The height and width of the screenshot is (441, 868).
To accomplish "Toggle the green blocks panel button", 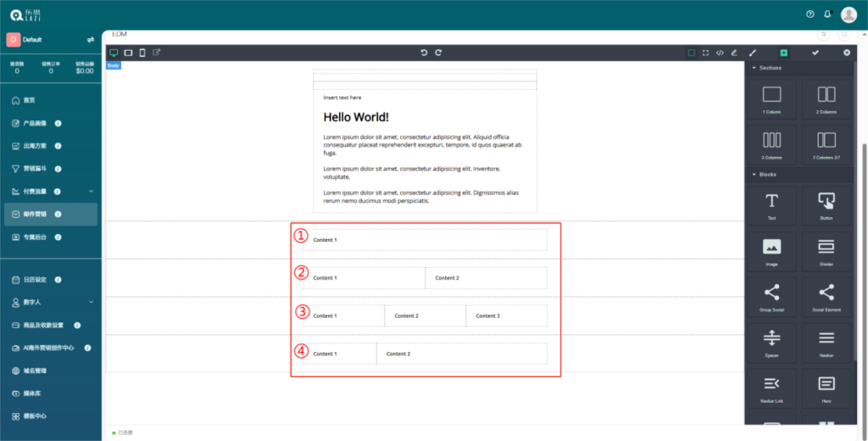I will point(784,53).
